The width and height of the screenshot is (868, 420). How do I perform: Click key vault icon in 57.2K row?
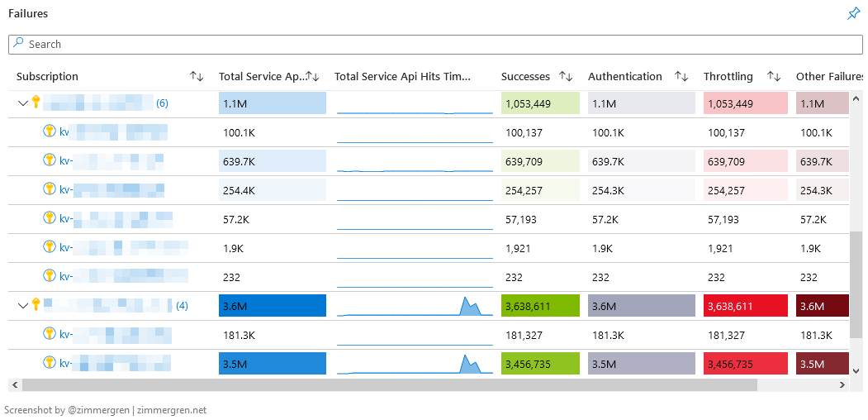pos(50,219)
